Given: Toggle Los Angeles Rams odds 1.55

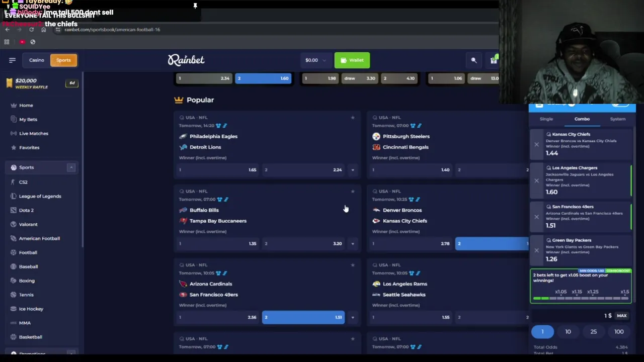Looking at the screenshot, I should click(411, 317).
